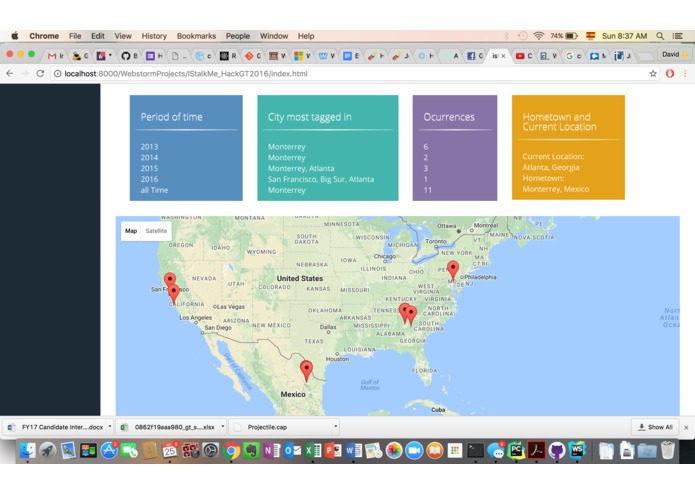The width and height of the screenshot is (695, 494).
Task: Click 'San Francisco, Big Sur, Atlanta' row
Action: tap(321, 179)
